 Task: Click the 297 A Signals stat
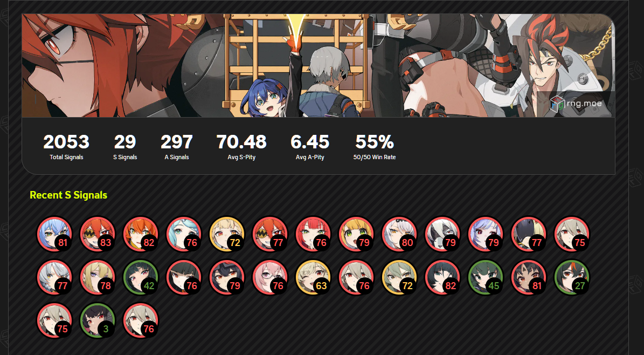[177, 147]
